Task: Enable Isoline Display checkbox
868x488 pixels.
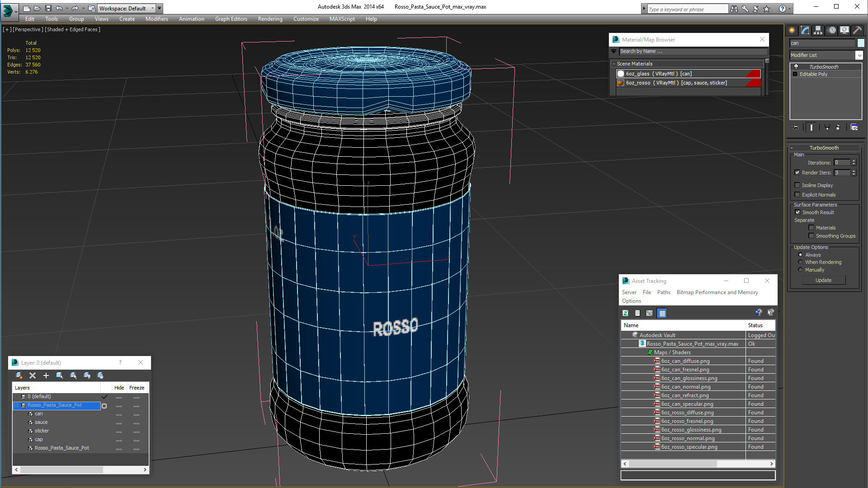Action: pos(797,185)
